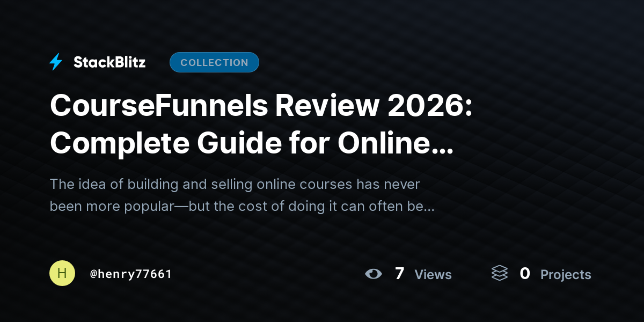Click the Projects label
The width and height of the screenshot is (644, 322).
[566, 275]
